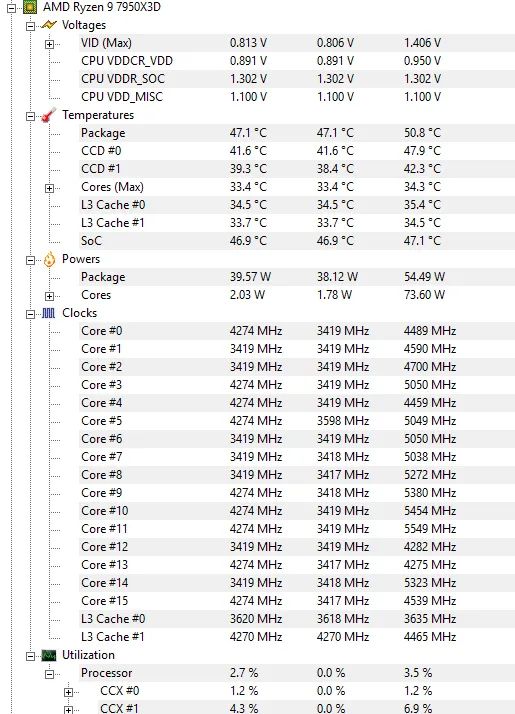Image resolution: width=515 pixels, height=714 pixels.
Task: Select the Core #0 clock row
Action: click(297, 331)
